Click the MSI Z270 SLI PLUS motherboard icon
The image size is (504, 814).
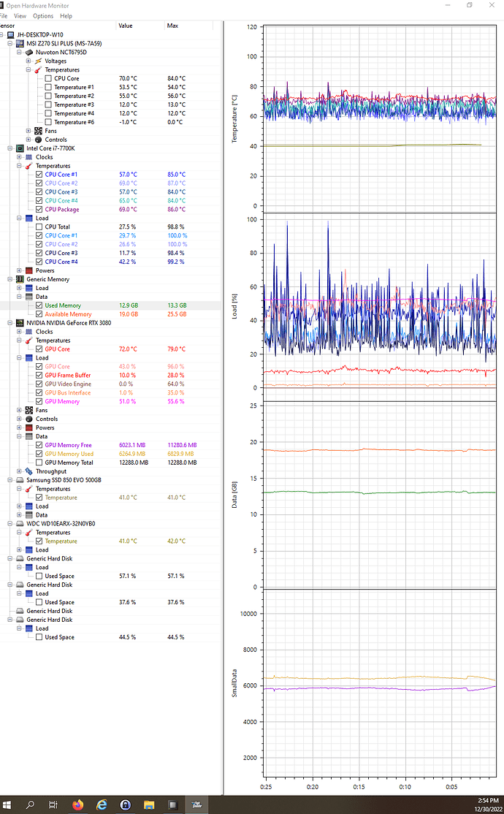coord(20,44)
